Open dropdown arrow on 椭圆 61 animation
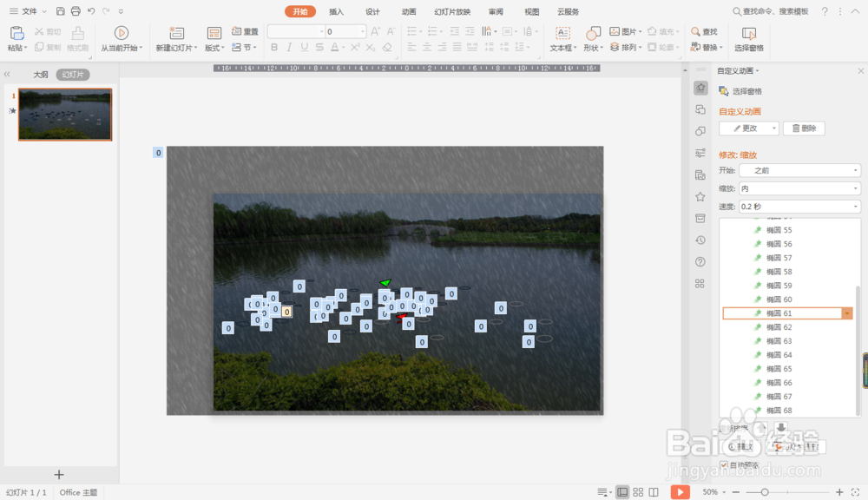The width and height of the screenshot is (868, 500). pos(847,312)
